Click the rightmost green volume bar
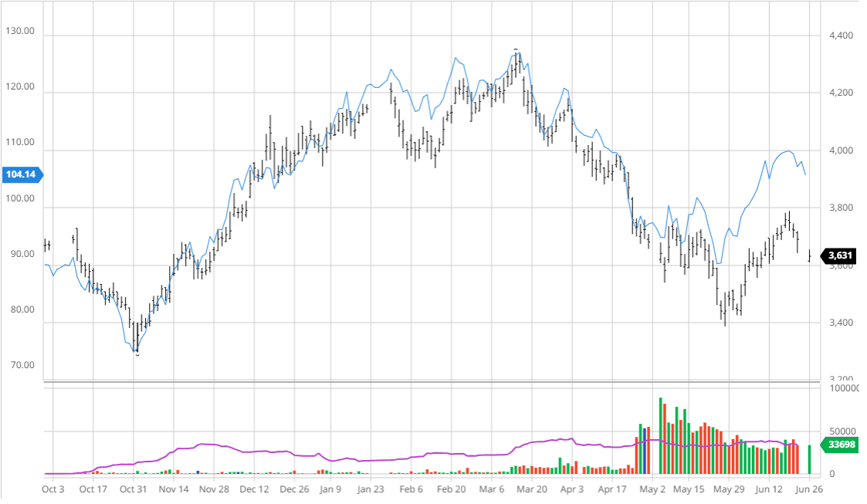This screenshot has height=504, width=867. [x=809, y=459]
